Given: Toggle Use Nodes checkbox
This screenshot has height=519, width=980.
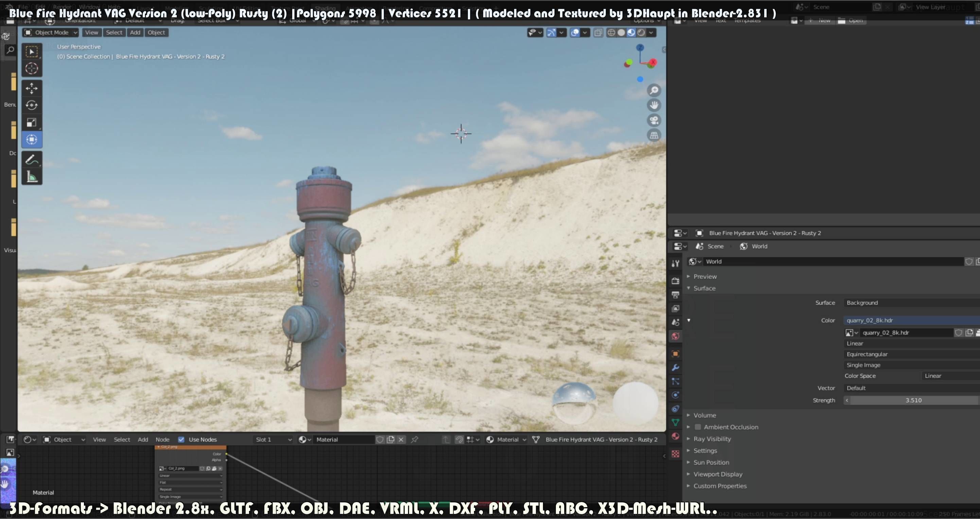Looking at the screenshot, I should point(181,440).
